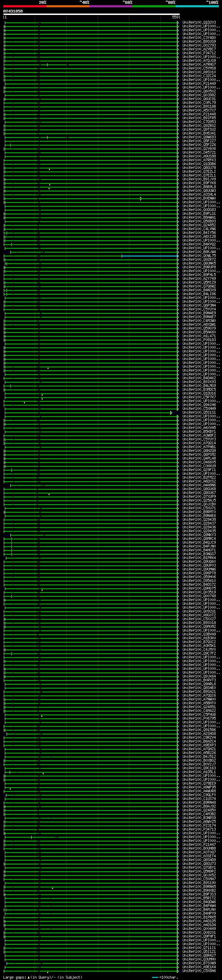Viewport: 222px width, 980px height.
Task: Click the =100char. scale legend text
Action: (169, 977)
